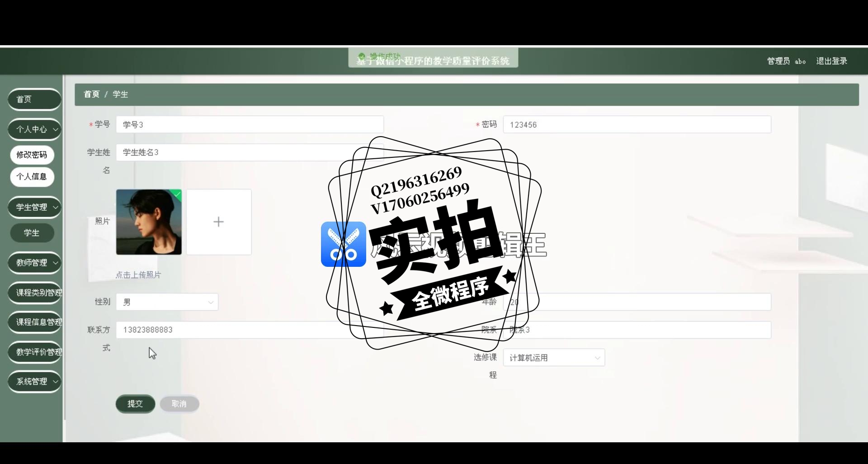This screenshot has width=868, height=464.
Task: Open 课程信息管理 sidebar menu
Action: (35, 322)
